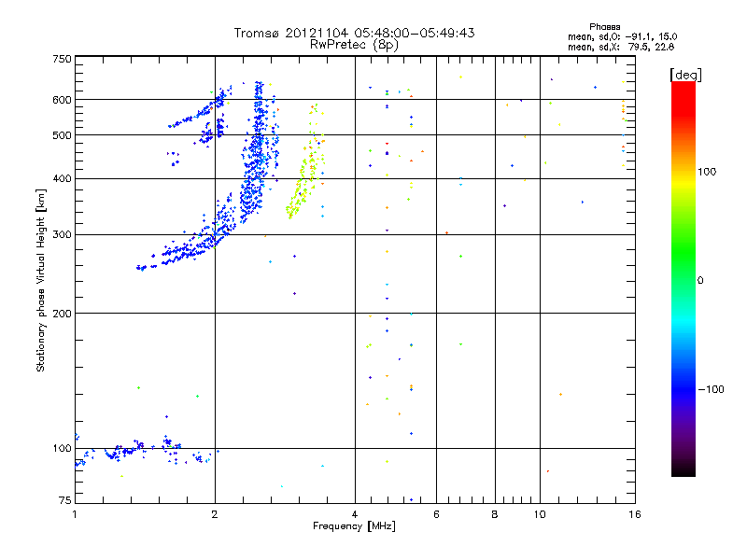Click the '2' frequency tick label
747x560 pixels.
tap(215, 514)
